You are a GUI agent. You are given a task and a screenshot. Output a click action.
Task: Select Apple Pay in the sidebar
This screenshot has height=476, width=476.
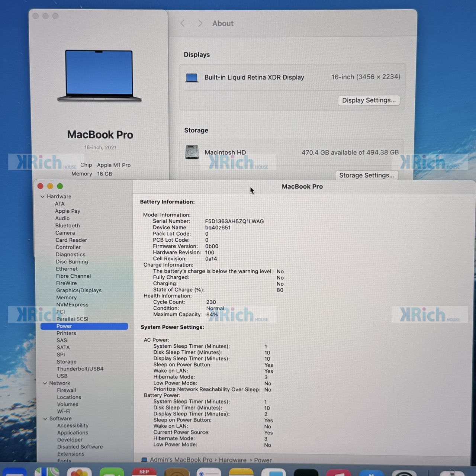pyautogui.click(x=68, y=211)
